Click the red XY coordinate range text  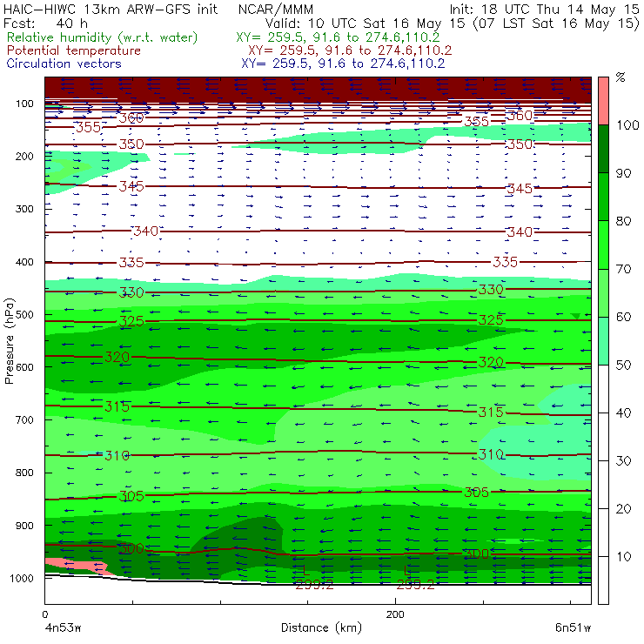coord(350,50)
